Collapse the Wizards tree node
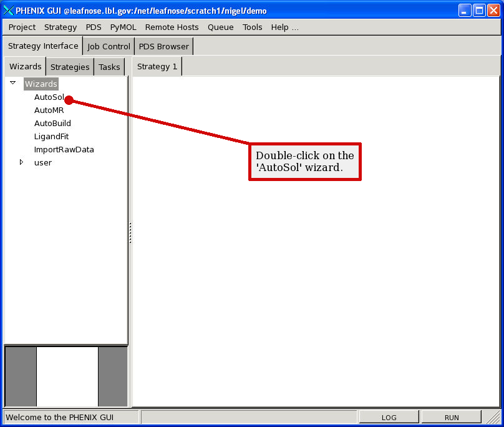Viewport: 504px width, 427px height. tap(12, 82)
